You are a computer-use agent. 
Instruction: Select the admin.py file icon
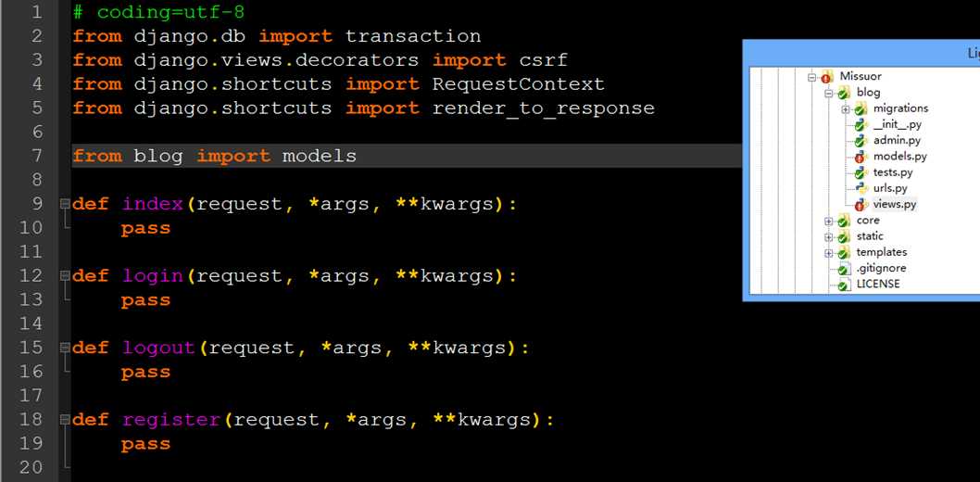tap(861, 141)
